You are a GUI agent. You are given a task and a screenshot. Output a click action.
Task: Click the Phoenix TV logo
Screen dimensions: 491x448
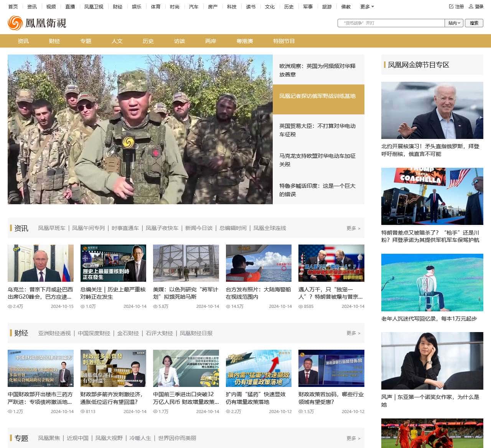[x=37, y=23]
